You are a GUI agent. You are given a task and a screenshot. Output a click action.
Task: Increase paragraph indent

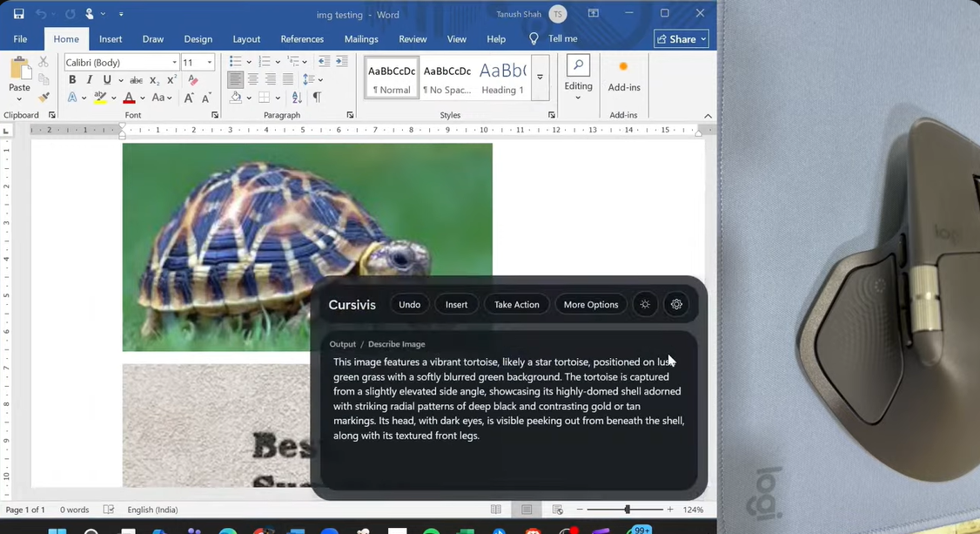coord(342,61)
